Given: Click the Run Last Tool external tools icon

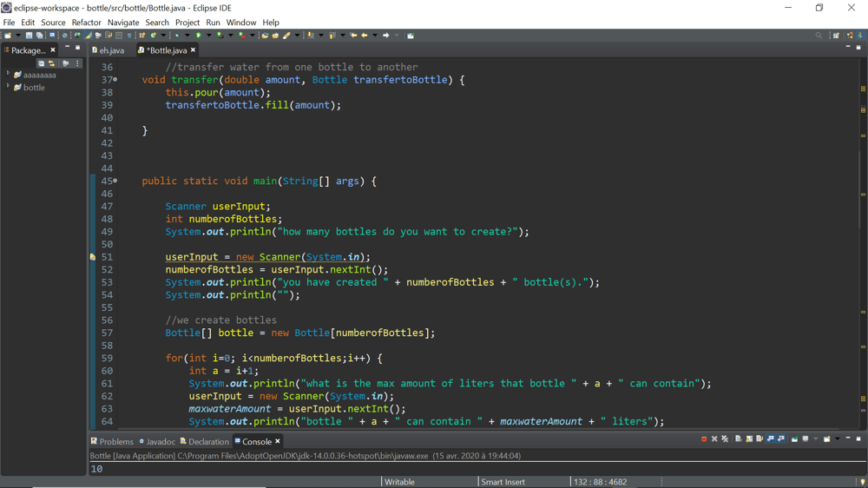Looking at the screenshot, I should (x=242, y=36).
